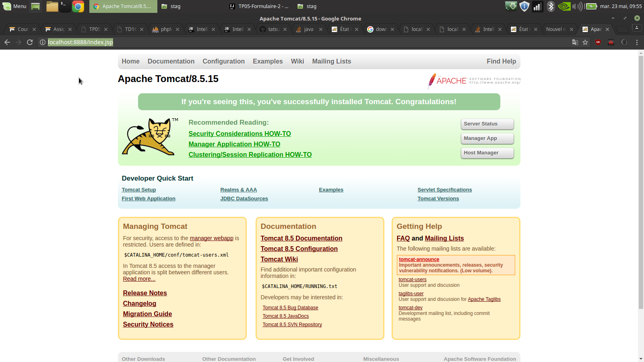644x362 pixels.
Task: Open Security Considerations HOW-TO link
Action: tap(239, 134)
